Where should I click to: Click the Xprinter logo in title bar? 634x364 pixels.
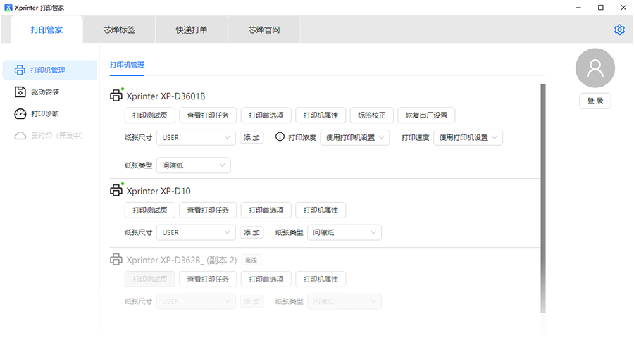pyautogui.click(x=8, y=7)
